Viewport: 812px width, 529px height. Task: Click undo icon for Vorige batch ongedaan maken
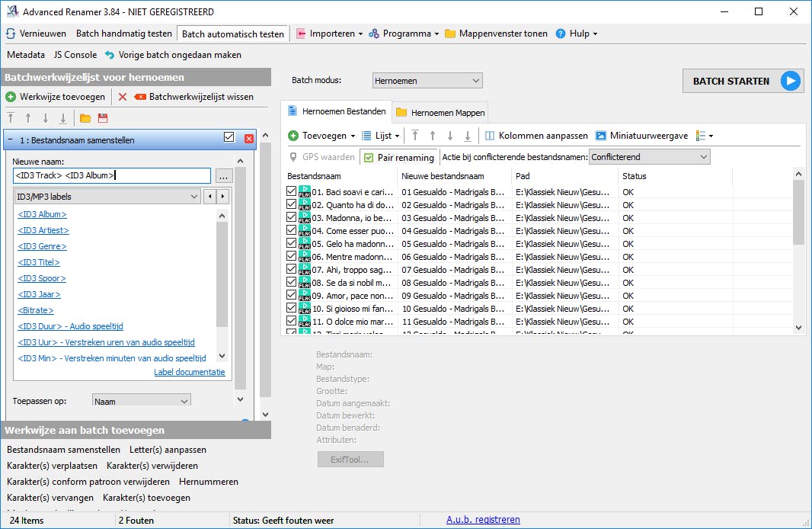[x=110, y=55]
